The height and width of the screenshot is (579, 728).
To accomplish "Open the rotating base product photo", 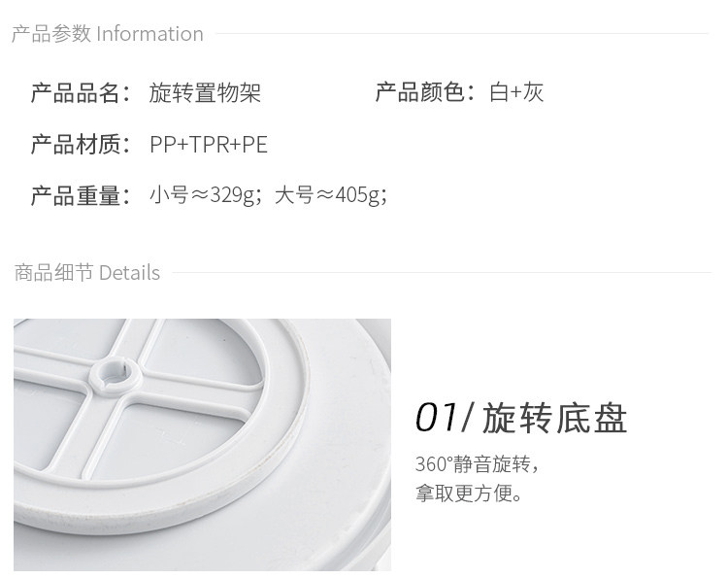I will (202, 444).
